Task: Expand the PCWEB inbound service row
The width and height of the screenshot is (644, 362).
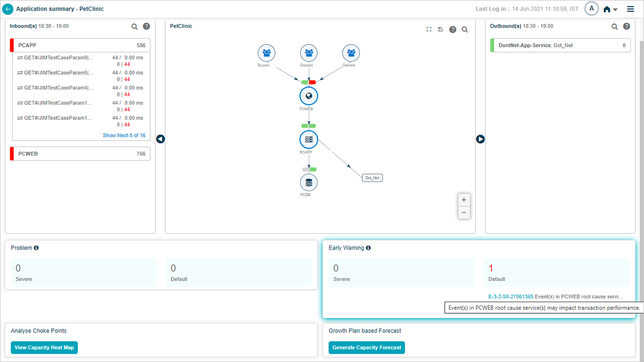Action: (80, 154)
